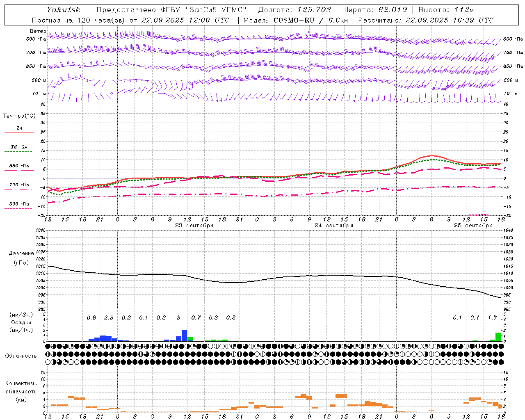This screenshot has height=420, width=525.
Task: Click the 24 сентября date label
Action: click(333, 226)
